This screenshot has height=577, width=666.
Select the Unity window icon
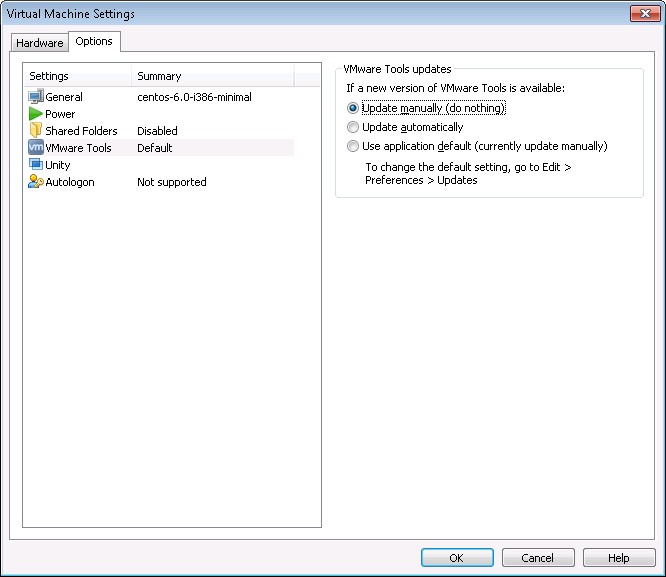click(36, 164)
